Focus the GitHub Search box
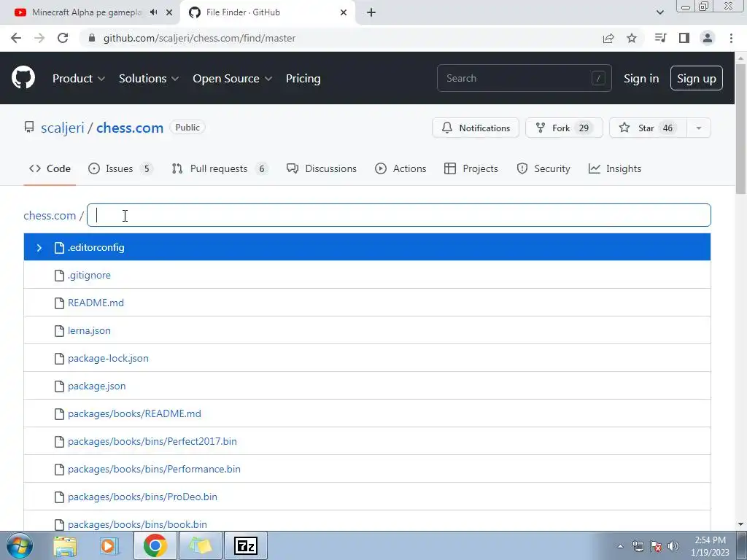 point(524,78)
